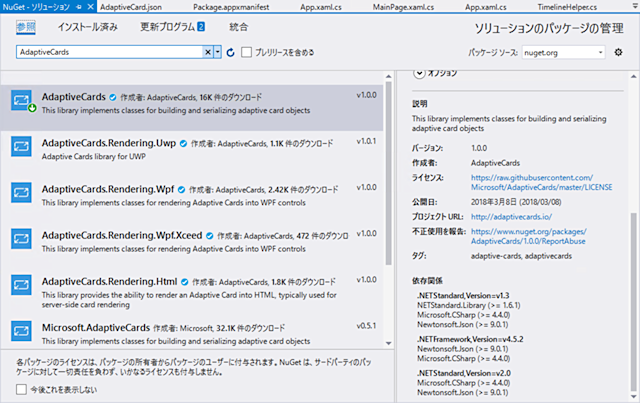Click the AdaptiveCards.Rendering.Html package icon

pos(21,285)
